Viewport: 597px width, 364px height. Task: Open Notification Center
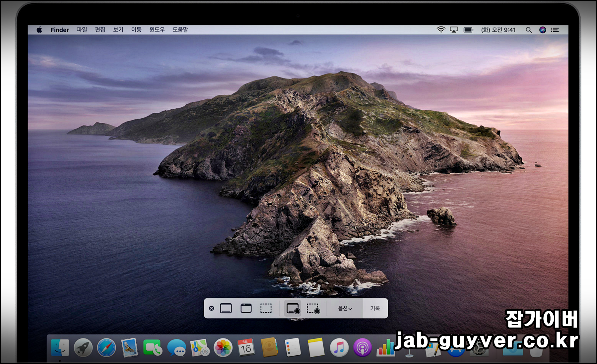pyautogui.click(x=555, y=30)
